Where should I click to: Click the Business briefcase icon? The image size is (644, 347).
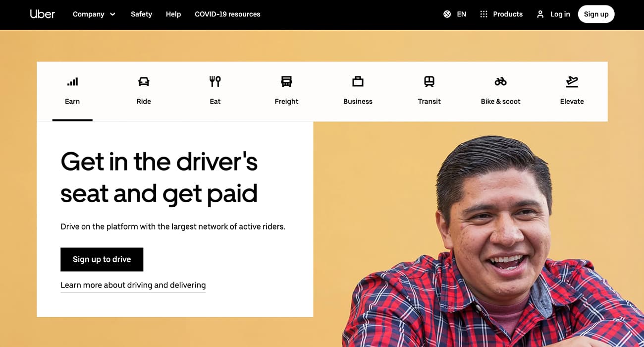point(358,81)
